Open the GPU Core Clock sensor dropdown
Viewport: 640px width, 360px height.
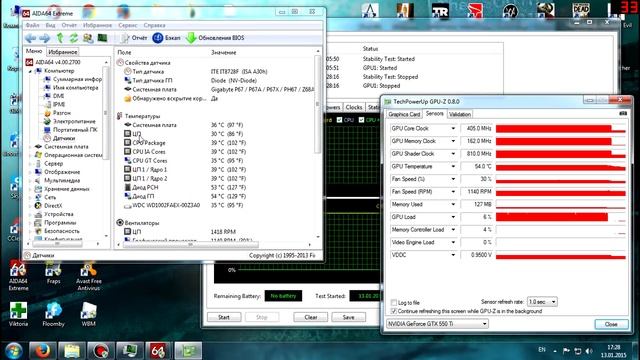pos(453,129)
